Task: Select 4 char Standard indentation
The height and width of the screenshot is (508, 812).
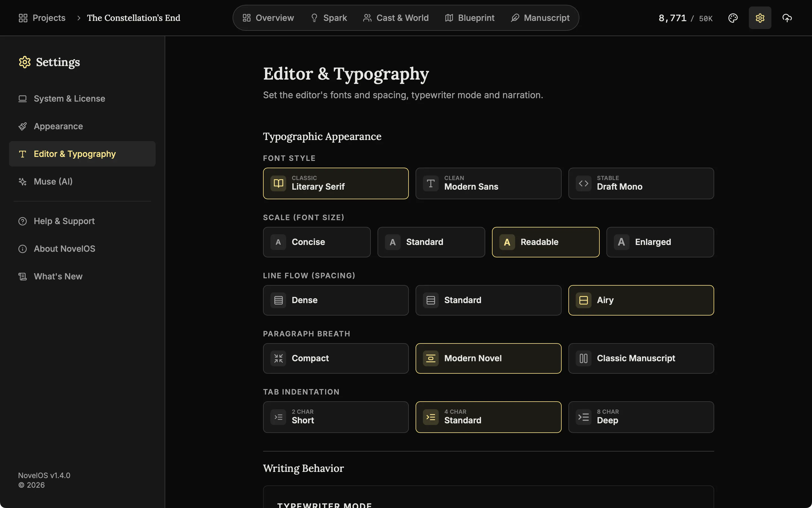Action: (488, 417)
